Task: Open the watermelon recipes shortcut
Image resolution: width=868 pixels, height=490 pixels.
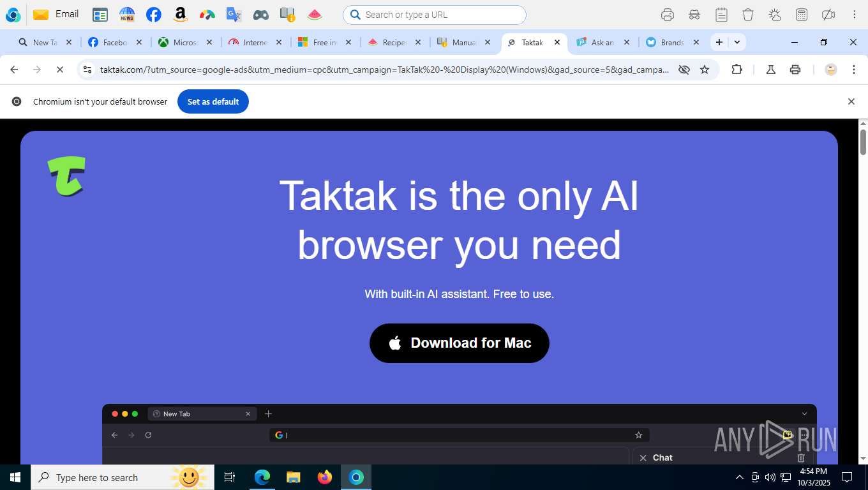Action: (315, 15)
